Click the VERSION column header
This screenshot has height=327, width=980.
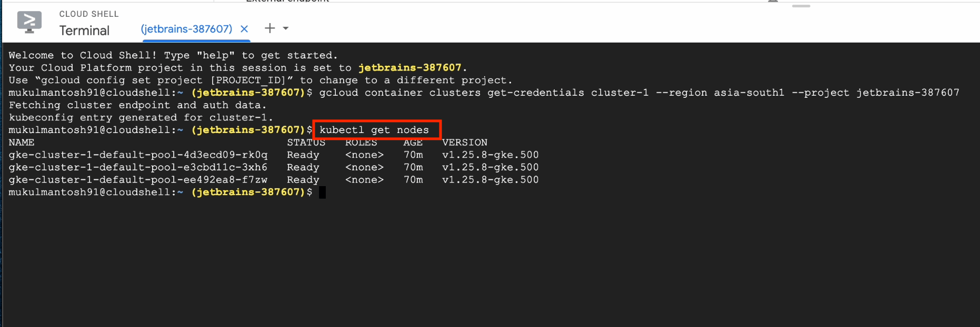click(465, 142)
